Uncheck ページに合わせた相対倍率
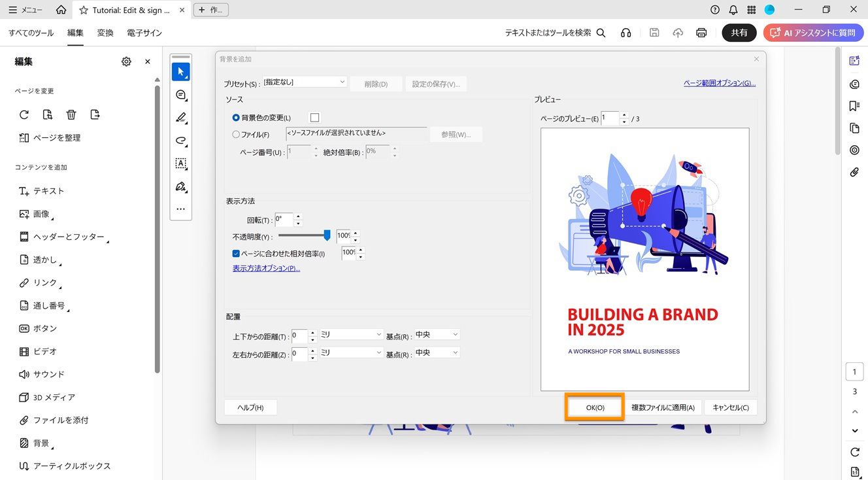The image size is (868, 480). point(236,253)
